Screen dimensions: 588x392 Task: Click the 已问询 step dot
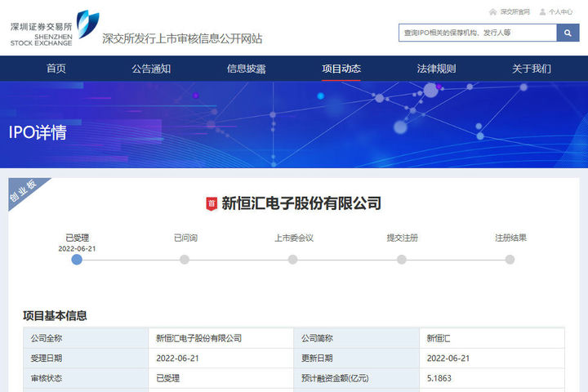tap(185, 260)
